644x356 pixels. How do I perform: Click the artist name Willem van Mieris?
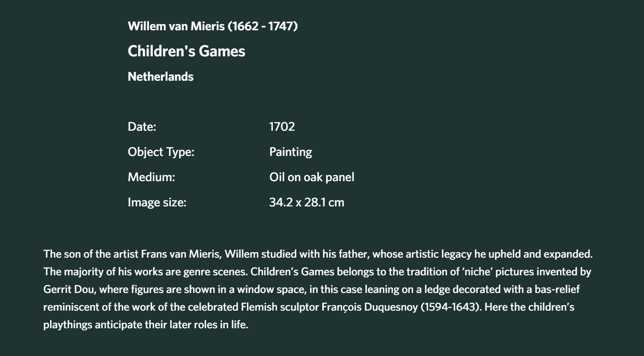click(176, 26)
